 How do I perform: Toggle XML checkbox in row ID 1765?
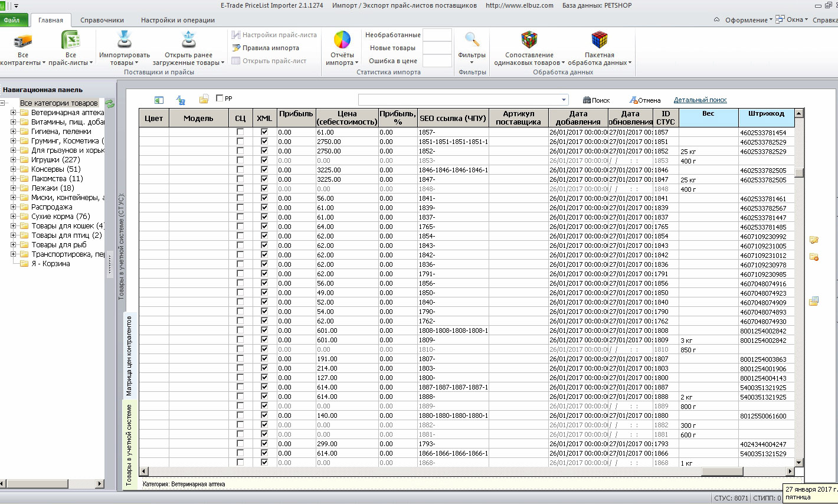264,227
